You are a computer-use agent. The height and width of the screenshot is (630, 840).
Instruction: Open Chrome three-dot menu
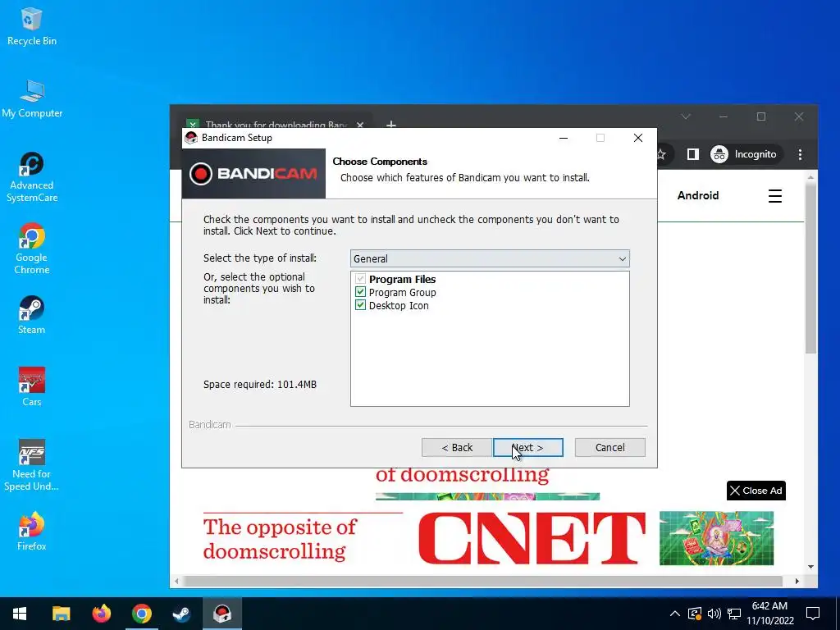[800, 154]
